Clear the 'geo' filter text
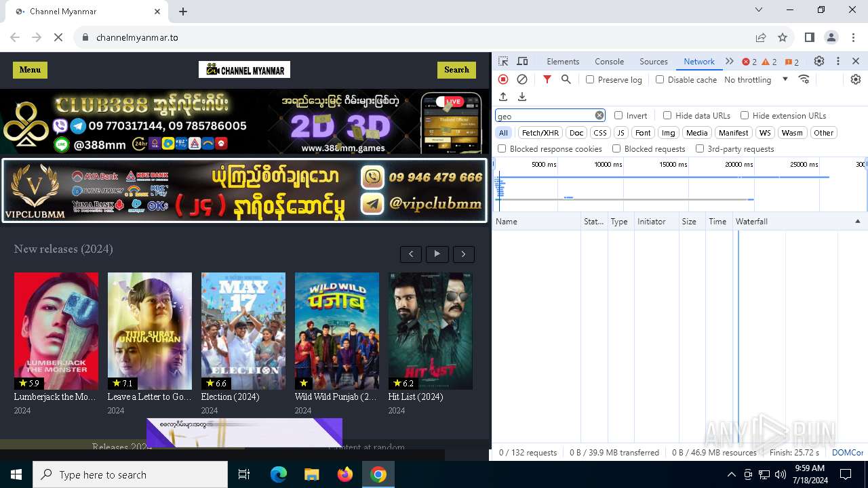Screen dimensions: 868x488 point(599,115)
